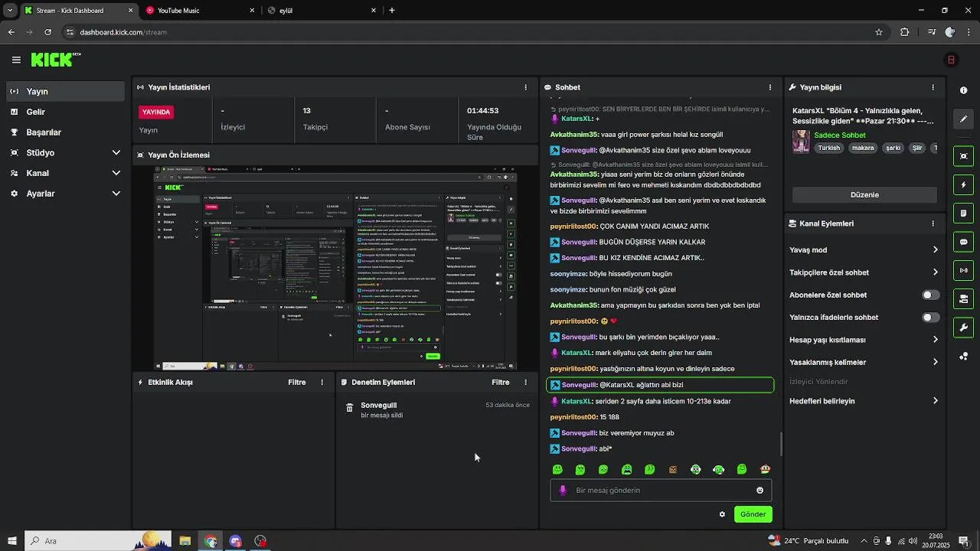Open Yayın İstatistikleri panel options menu
The width and height of the screenshot is (980, 551).
point(525,87)
